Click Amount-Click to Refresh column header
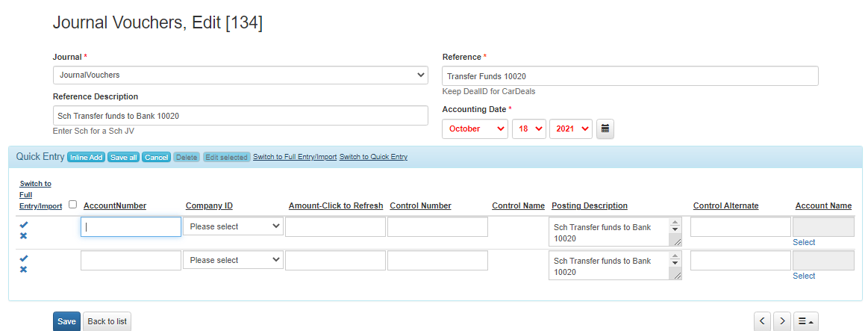Image resolution: width=868 pixels, height=331 pixels. (335, 205)
